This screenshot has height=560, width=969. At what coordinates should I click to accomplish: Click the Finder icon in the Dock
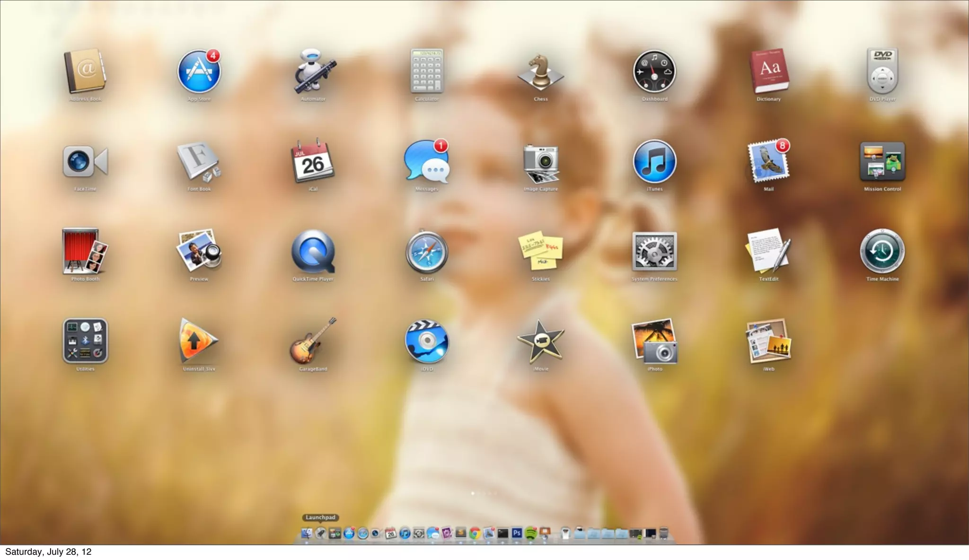[307, 534]
